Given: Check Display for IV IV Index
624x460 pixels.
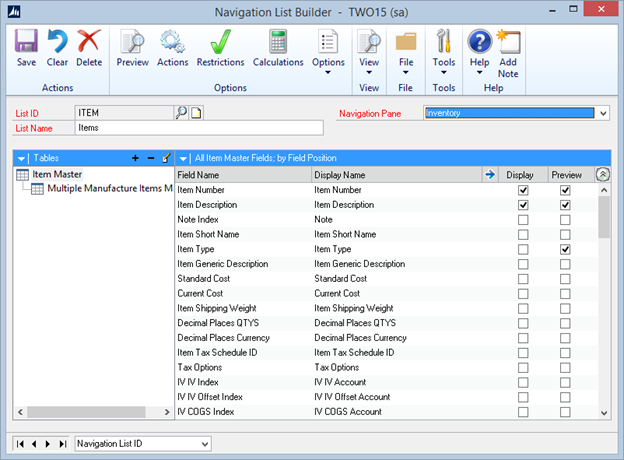Looking at the screenshot, I should coord(523,382).
